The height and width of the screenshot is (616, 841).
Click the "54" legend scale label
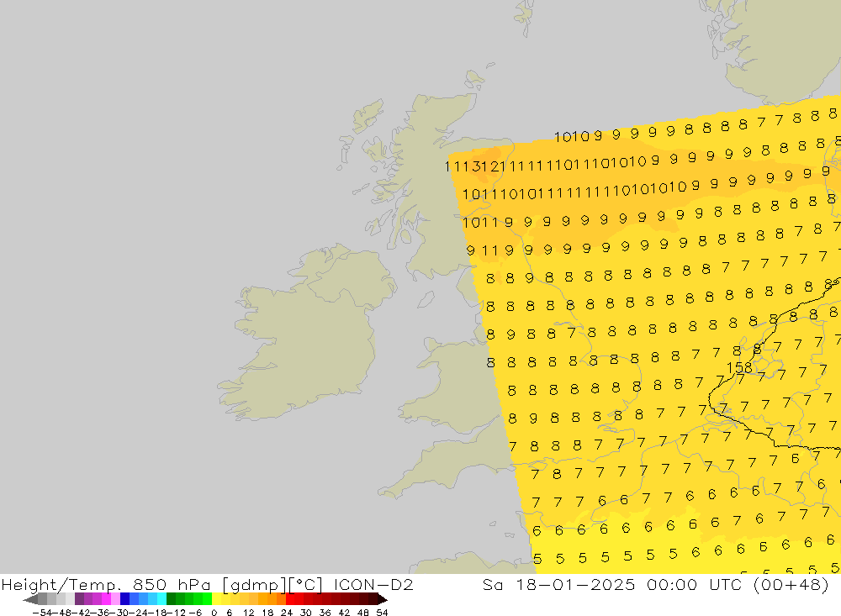pos(382,613)
